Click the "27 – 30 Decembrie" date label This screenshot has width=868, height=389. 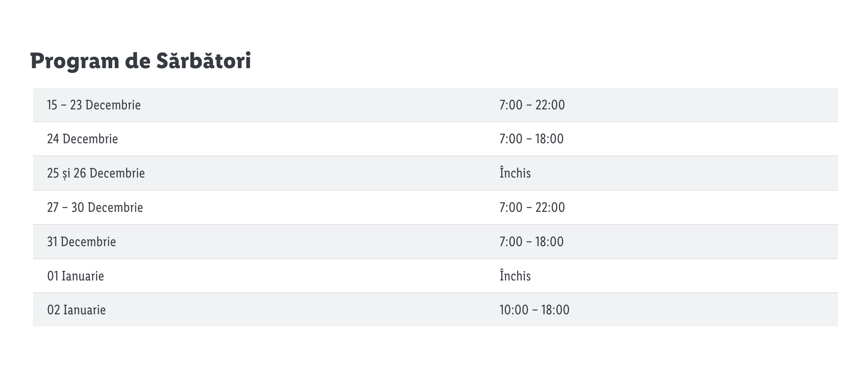click(x=95, y=208)
